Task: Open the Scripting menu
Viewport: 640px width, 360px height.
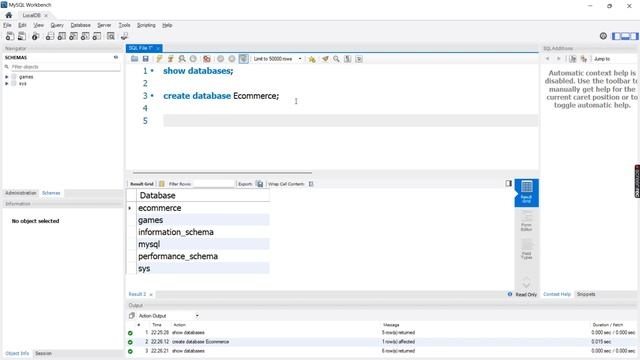Action: pos(146,25)
